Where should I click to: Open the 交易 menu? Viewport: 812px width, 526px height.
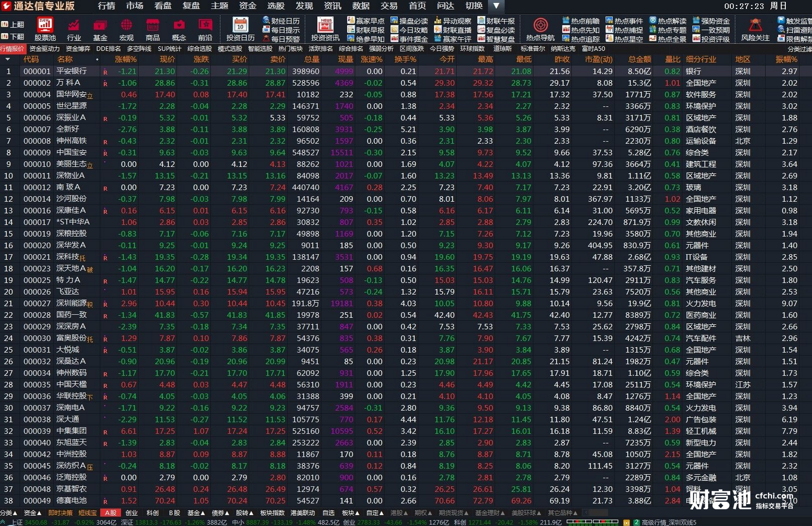389,6
